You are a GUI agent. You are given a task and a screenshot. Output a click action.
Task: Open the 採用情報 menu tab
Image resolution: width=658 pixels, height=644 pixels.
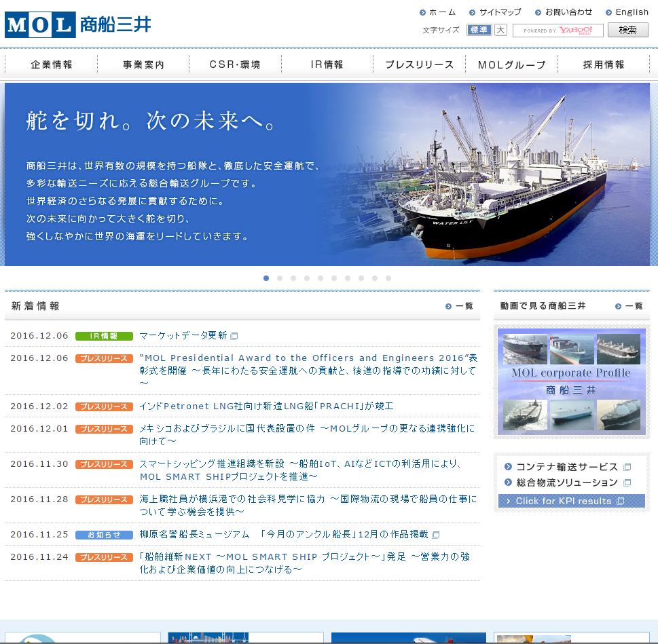point(604,65)
